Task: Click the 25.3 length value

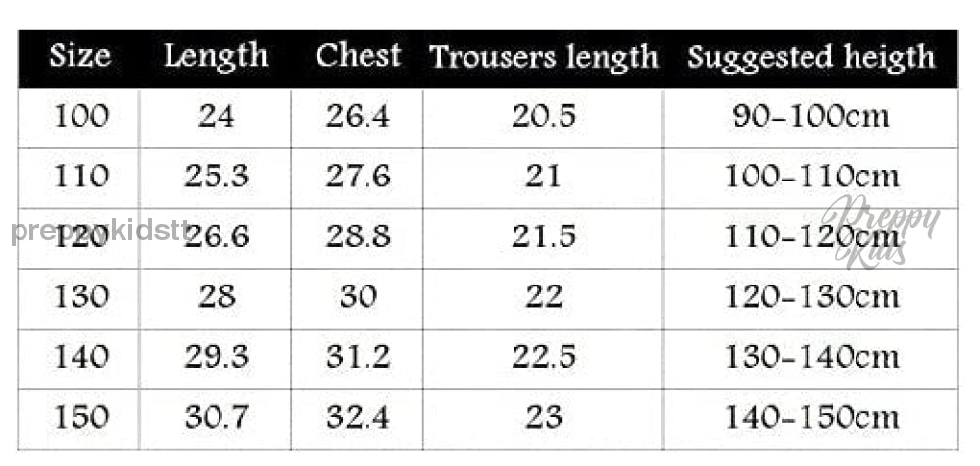Action: click(216, 177)
